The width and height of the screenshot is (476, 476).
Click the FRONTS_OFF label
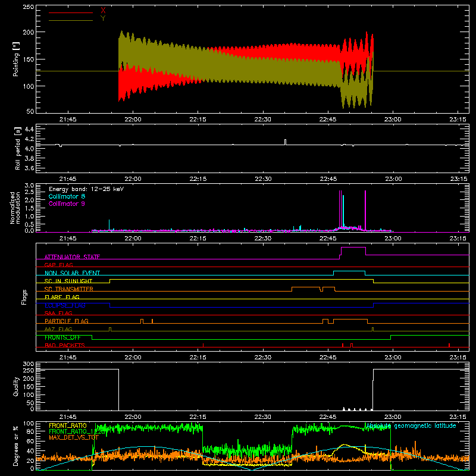tap(62, 337)
